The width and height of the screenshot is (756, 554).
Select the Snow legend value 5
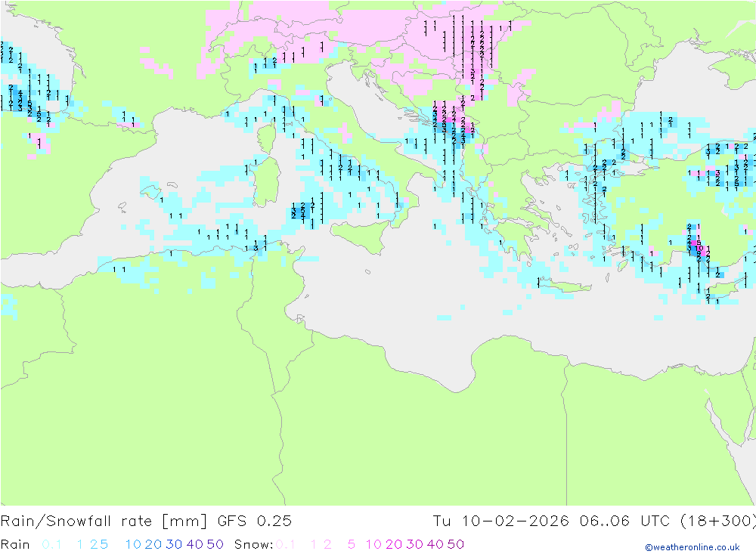351,544
